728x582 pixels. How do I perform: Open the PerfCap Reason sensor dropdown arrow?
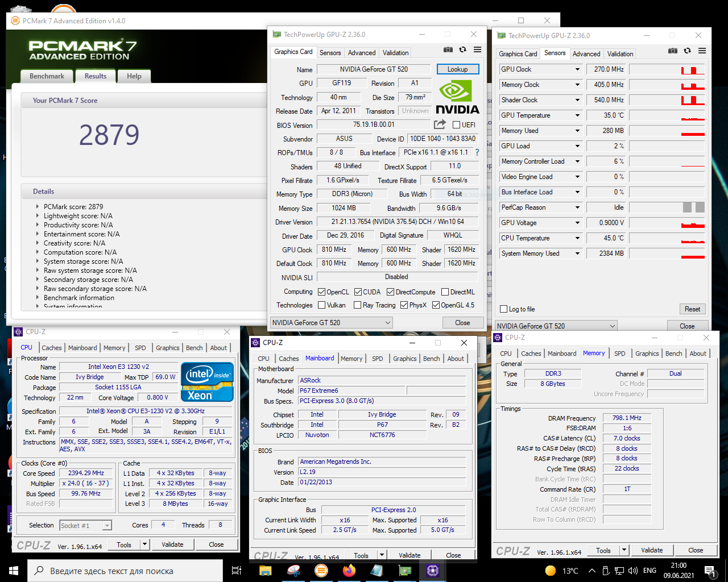pyautogui.click(x=577, y=207)
